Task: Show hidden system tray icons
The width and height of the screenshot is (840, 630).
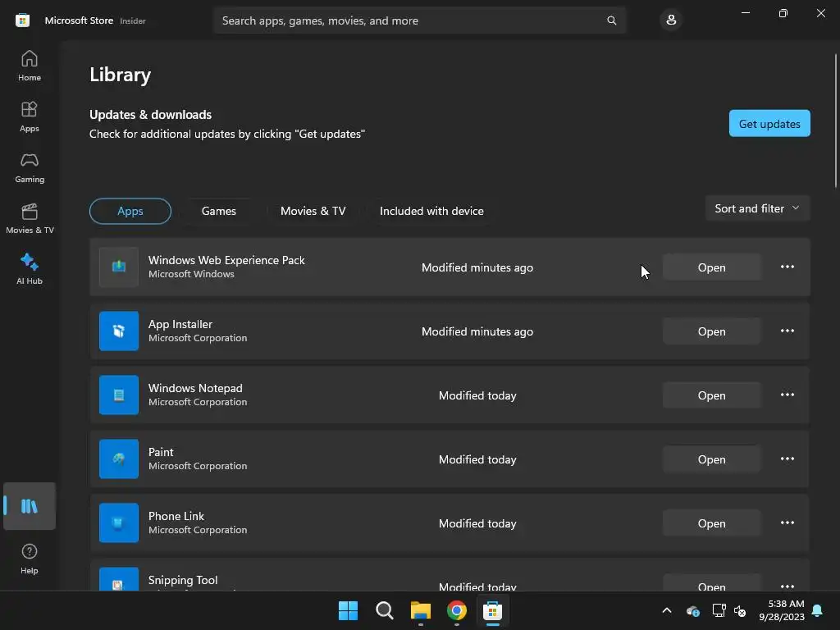Action: (x=666, y=610)
